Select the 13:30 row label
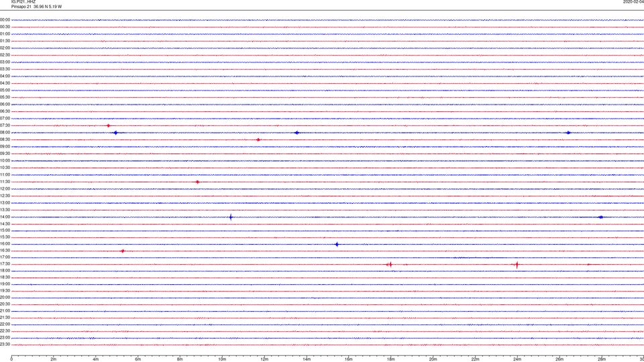The width and height of the screenshot is (644, 362). pos(5,210)
